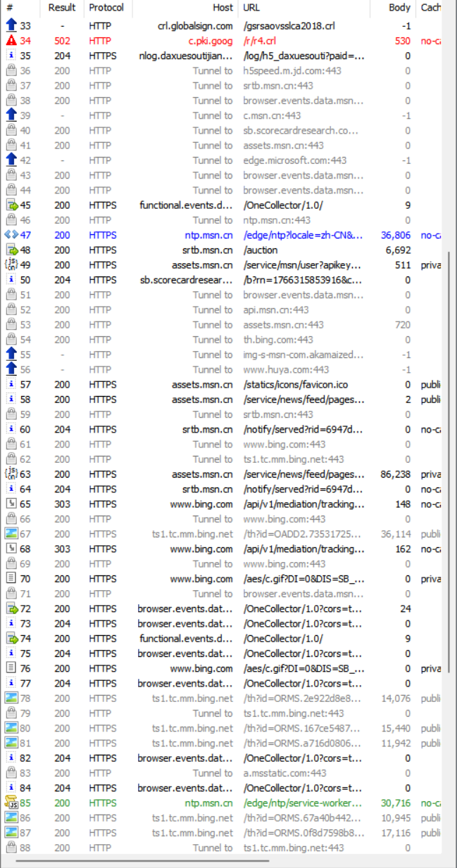Click the sb.scorecardresearch tunnel URL of session 40
The height and width of the screenshot is (868, 457).
click(x=301, y=131)
